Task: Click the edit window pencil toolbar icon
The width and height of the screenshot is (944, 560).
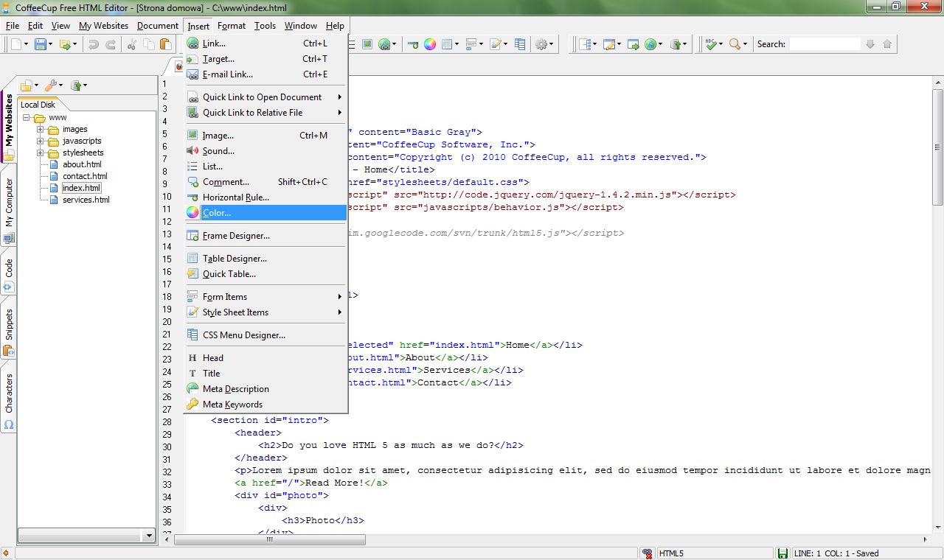Action: click(x=609, y=44)
